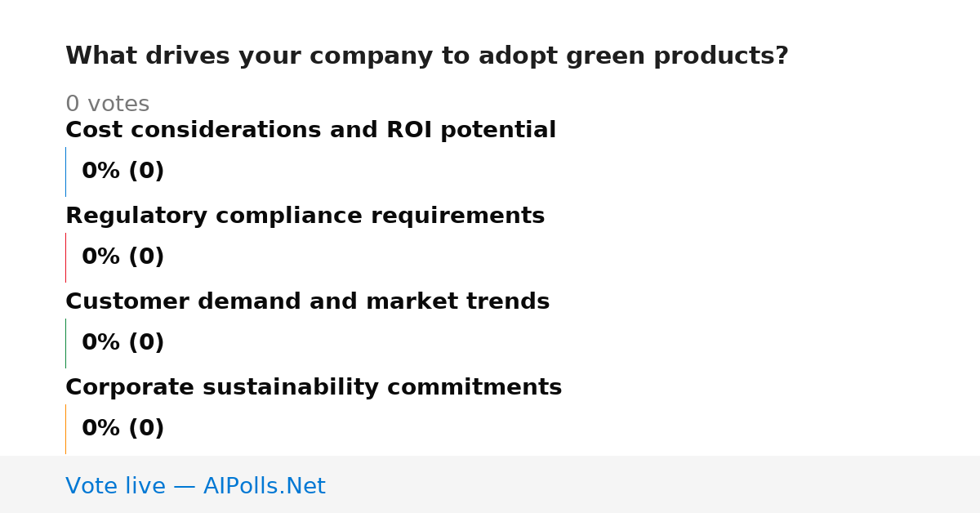Image resolution: width=980 pixels, height=513 pixels.
Task: Click the poll question title about green products
Action: click(x=426, y=56)
